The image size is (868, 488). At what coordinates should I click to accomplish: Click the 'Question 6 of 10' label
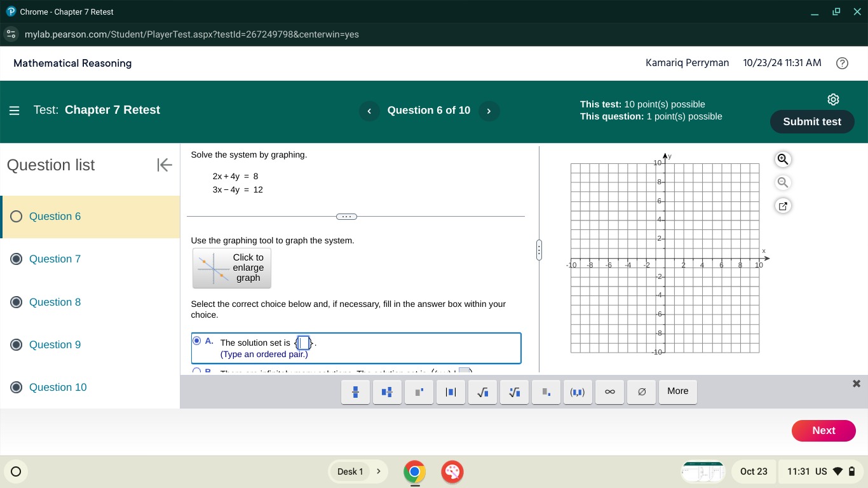(429, 111)
